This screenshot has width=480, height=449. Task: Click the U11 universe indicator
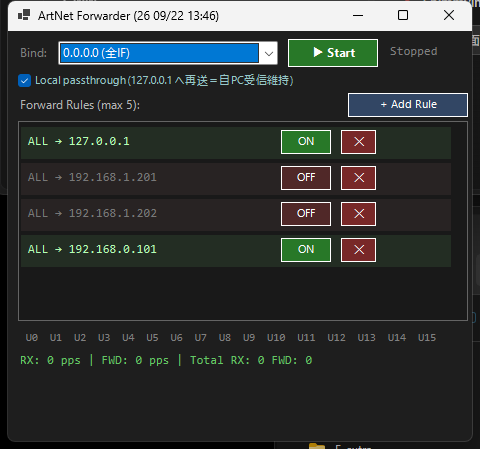[x=306, y=338]
